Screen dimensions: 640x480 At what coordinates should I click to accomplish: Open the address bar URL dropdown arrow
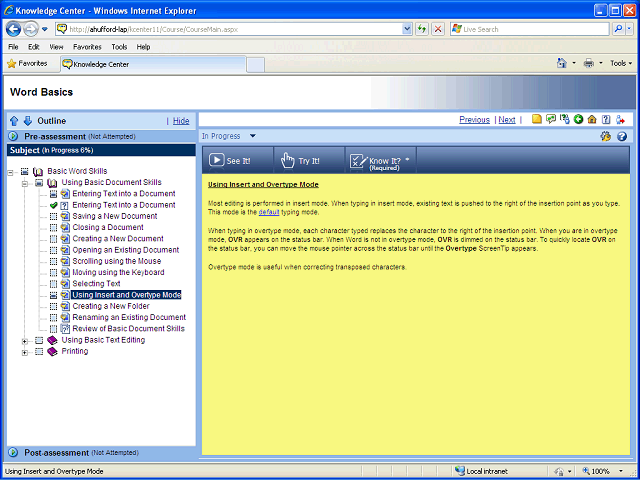(x=407, y=29)
